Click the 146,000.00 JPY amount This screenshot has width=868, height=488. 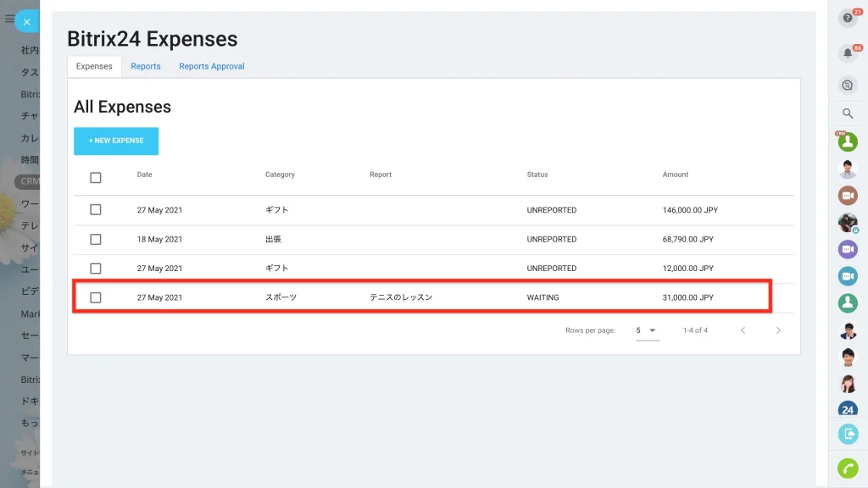point(690,210)
